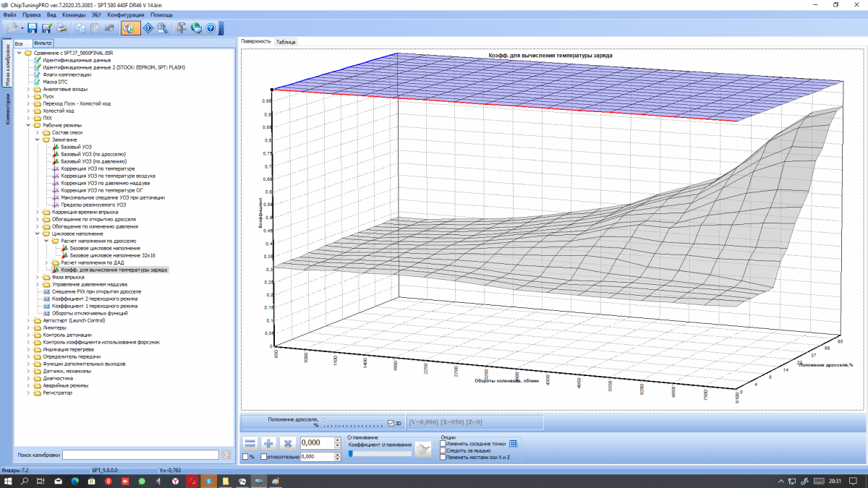Open the magnifier search tool in toolbar

[163, 28]
